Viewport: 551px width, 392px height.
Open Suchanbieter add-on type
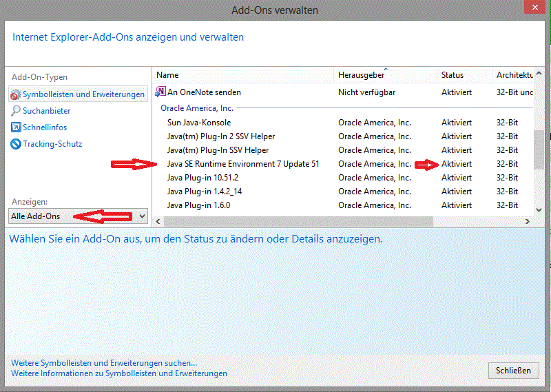tap(46, 111)
